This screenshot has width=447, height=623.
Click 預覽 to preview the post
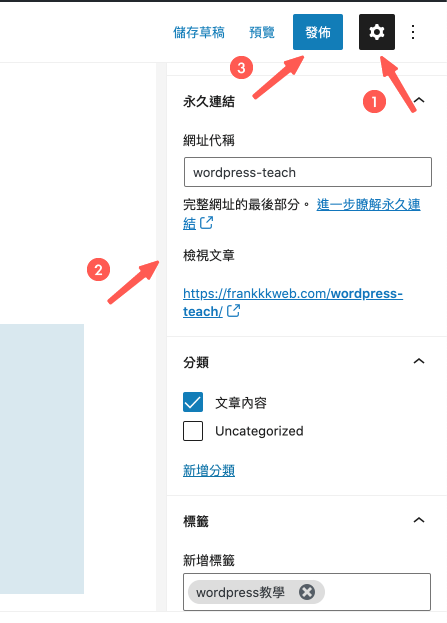pyautogui.click(x=262, y=32)
